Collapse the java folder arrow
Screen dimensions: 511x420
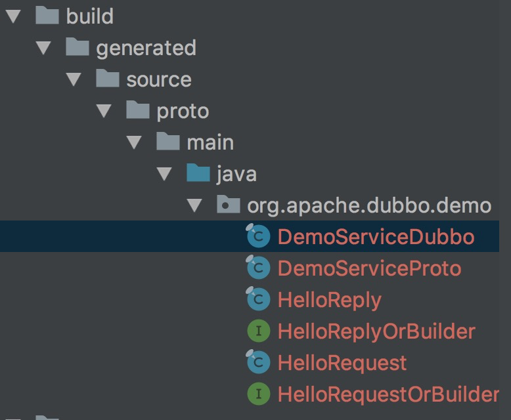point(164,174)
